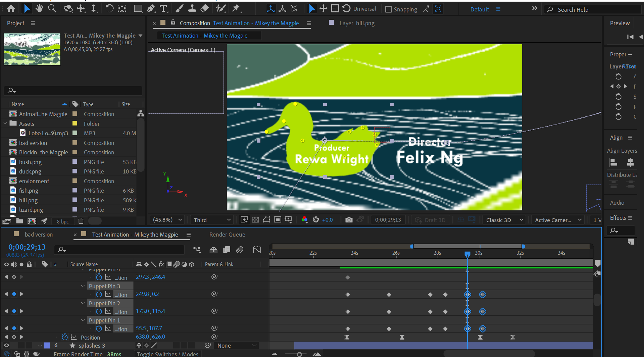
Task: Open the Default workspace menu
Action: [x=498, y=9]
